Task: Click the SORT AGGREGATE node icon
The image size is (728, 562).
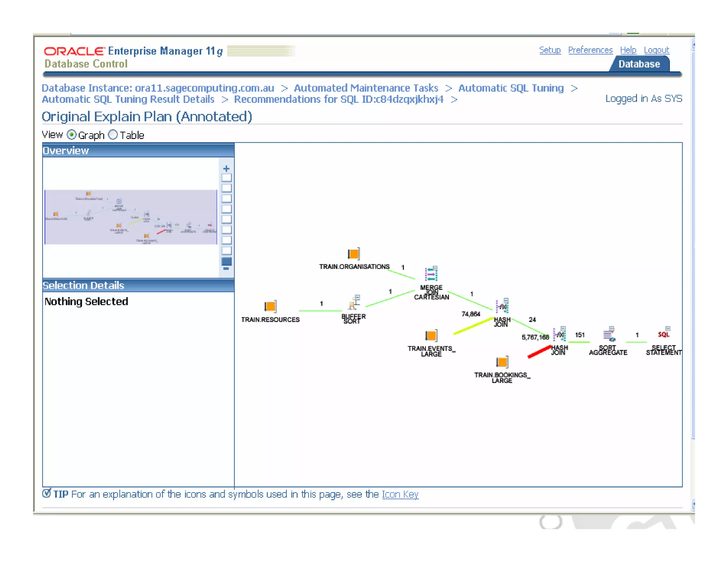Action: coord(609,334)
